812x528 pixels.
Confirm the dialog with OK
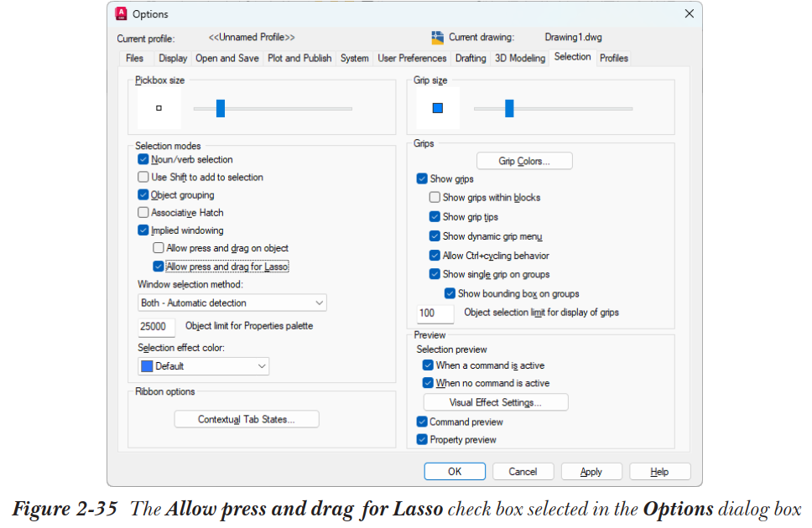(x=455, y=472)
